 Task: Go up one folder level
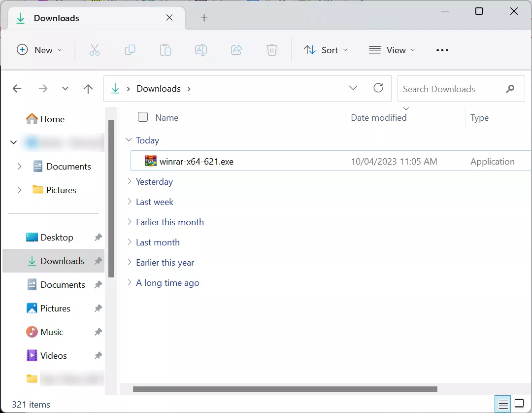tap(88, 89)
